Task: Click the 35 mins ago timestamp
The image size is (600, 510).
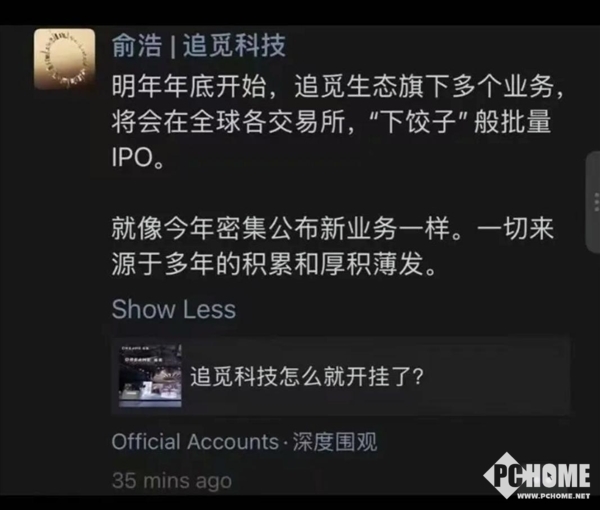Action: tap(172, 481)
